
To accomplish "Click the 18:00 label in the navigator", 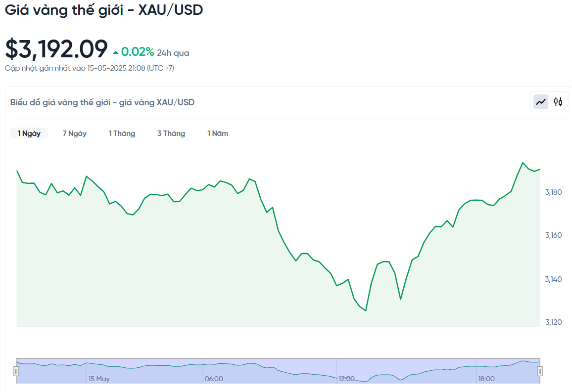I will click(486, 379).
